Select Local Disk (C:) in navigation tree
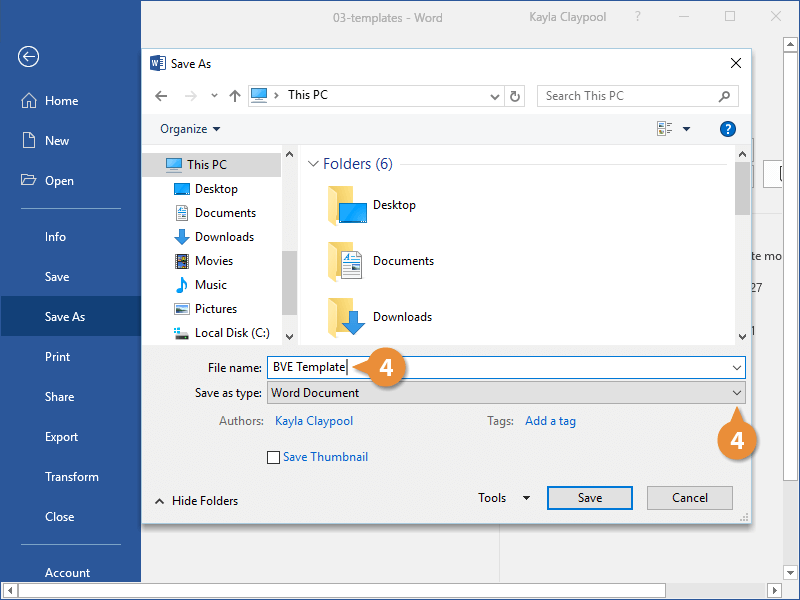 (x=232, y=333)
